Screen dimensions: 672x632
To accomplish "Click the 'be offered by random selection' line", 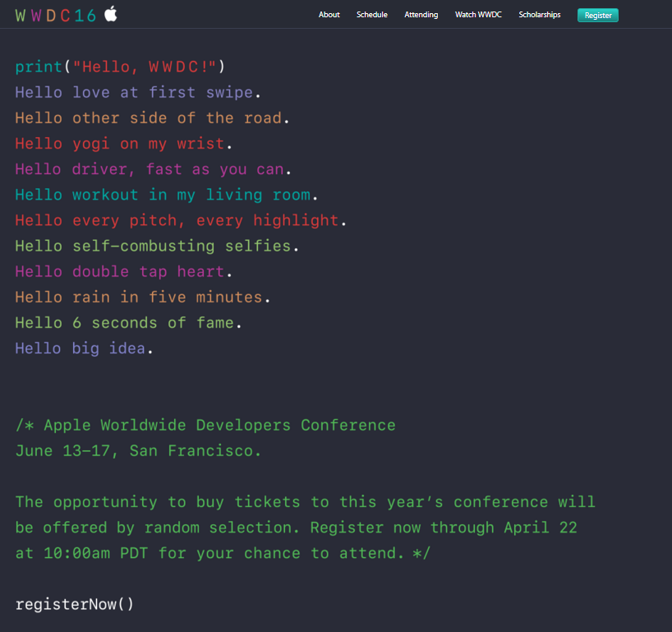I will pyautogui.click(x=296, y=528).
